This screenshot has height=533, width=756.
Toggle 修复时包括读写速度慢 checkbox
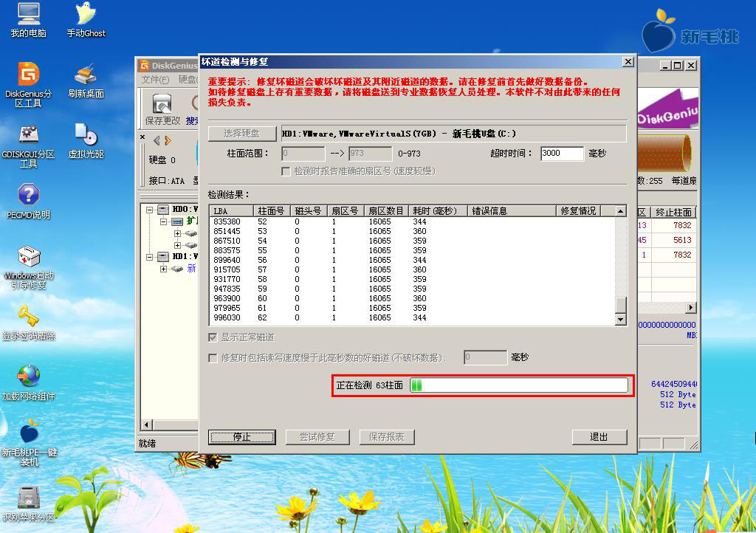point(213,358)
